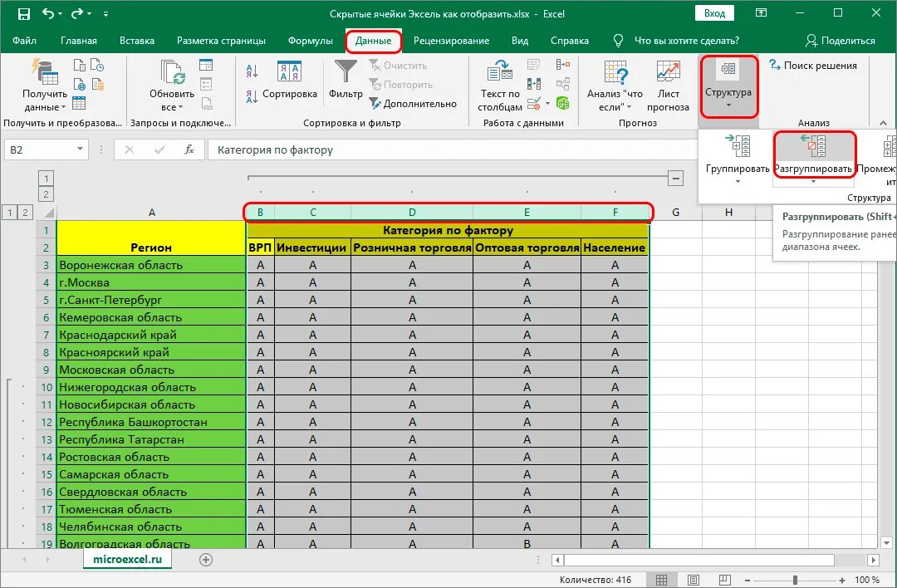897x588 pixels.
Task: Redo the last action
Action: pyautogui.click(x=78, y=14)
